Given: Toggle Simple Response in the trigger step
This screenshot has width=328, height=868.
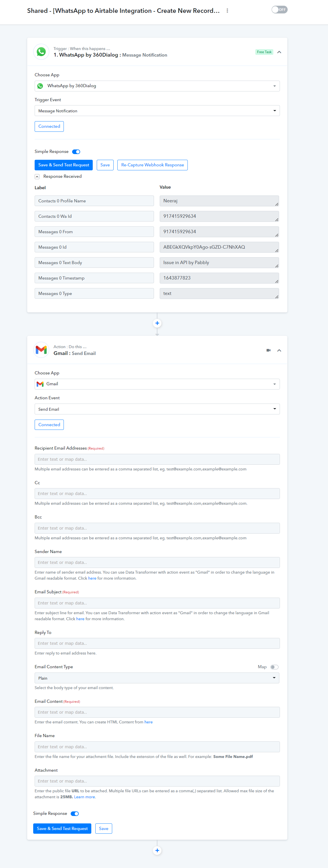Looking at the screenshot, I should [x=76, y=152].
